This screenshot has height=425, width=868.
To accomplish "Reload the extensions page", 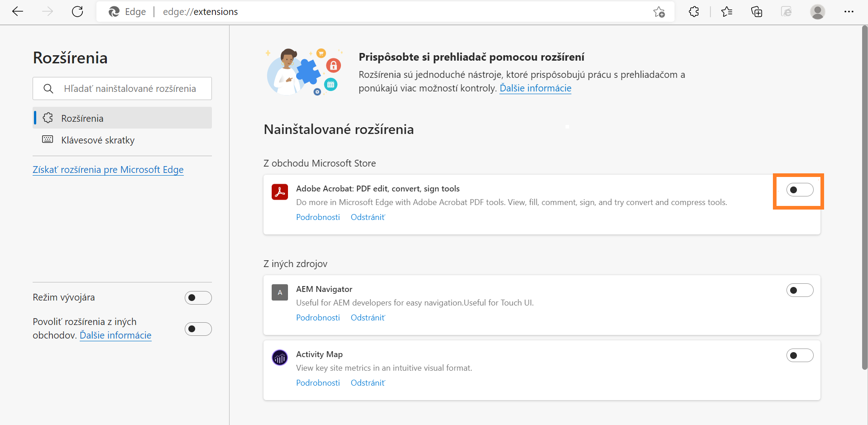I will [x=77, y=12].
